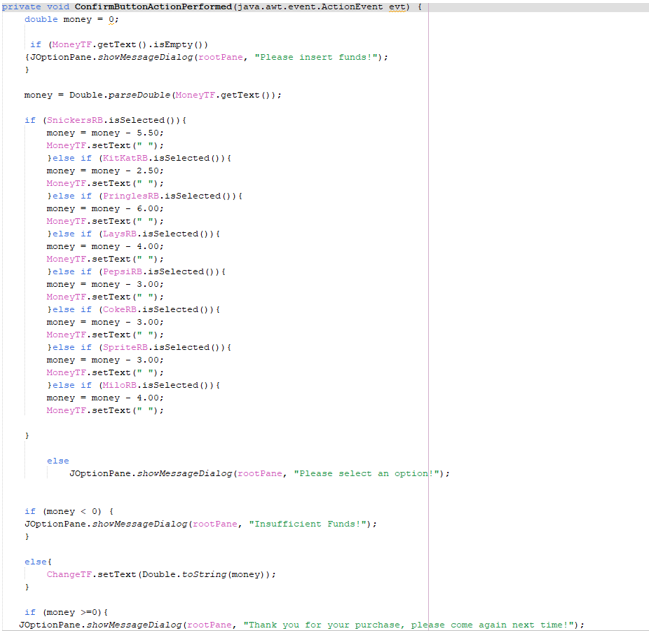Click LaysRB in the else-if

pos(119,234)
